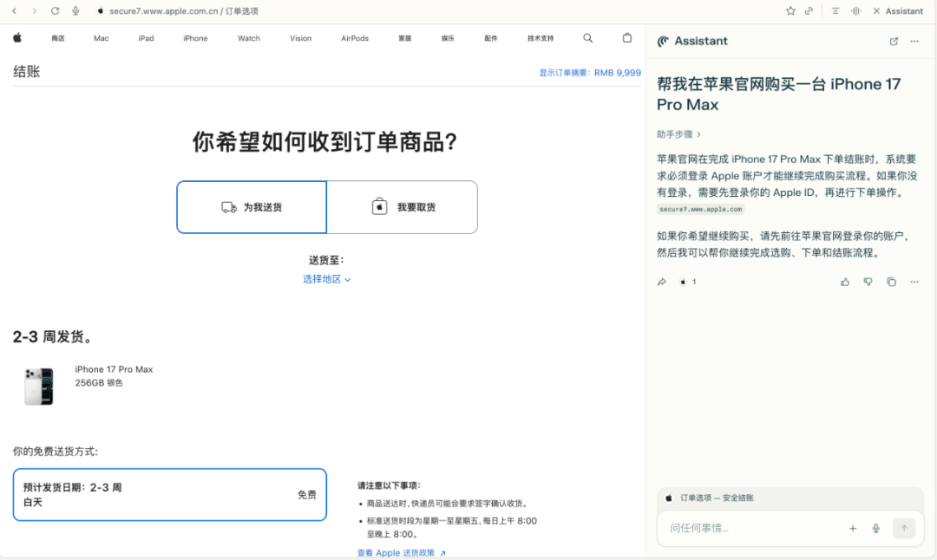The width and height of the screenshot is (937, 560).
Task: Share the Assistant response
Action: (x=661, y=282)
